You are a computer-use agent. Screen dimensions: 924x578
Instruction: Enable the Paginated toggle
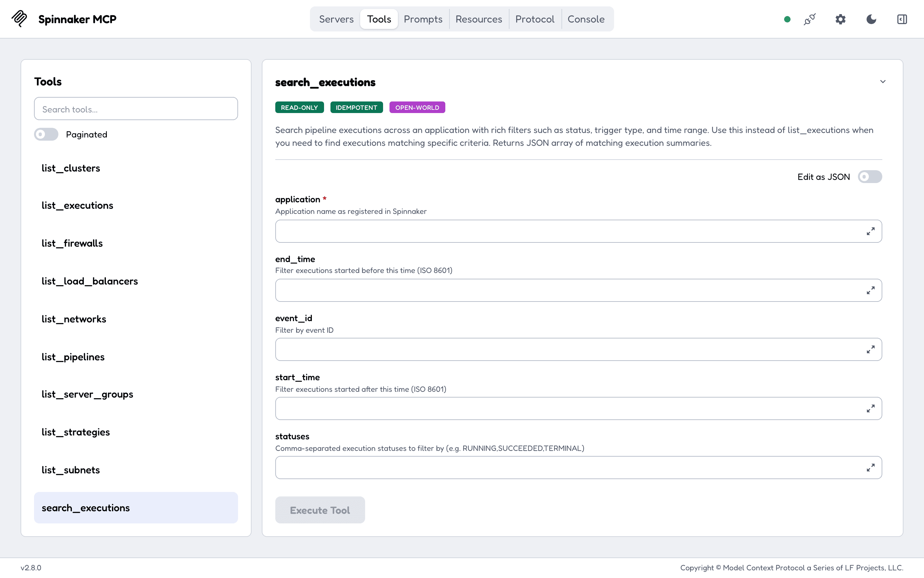(x=46, y=134)
